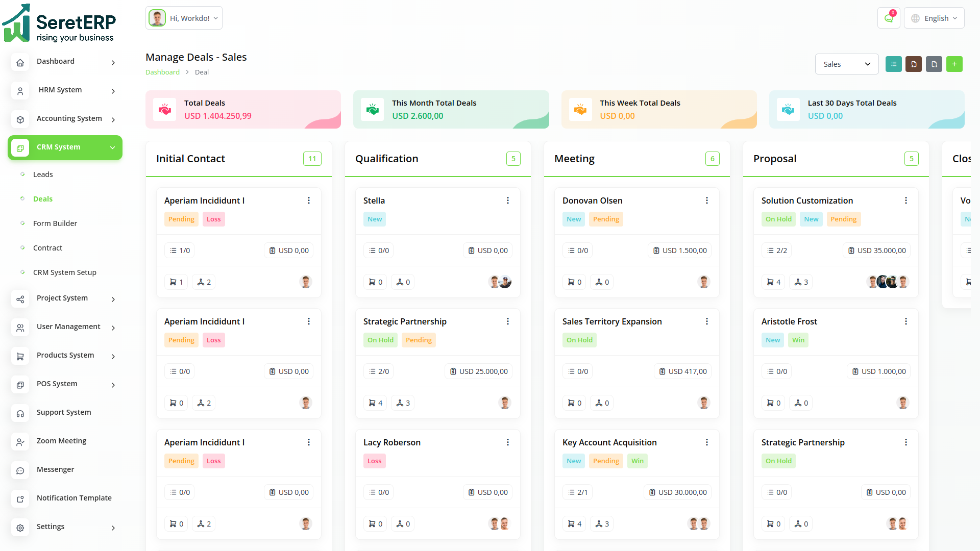Select the Form Builder menu item
The height and width of the screenshot is (551, 980).
click(x=55, y=223)
